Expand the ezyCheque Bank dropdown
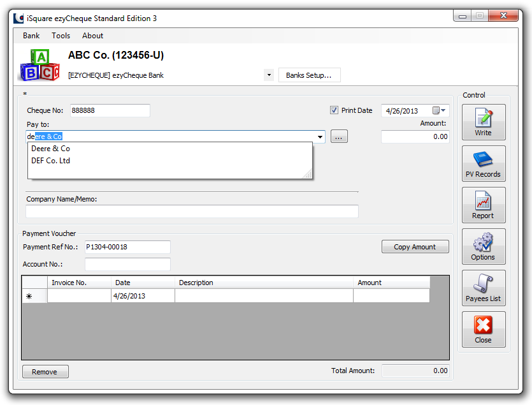The image size is (532, 405). (269, 75)
